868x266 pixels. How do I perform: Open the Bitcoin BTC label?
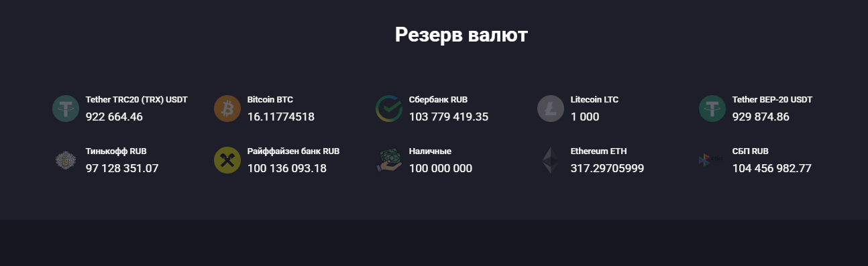point(270,100)
